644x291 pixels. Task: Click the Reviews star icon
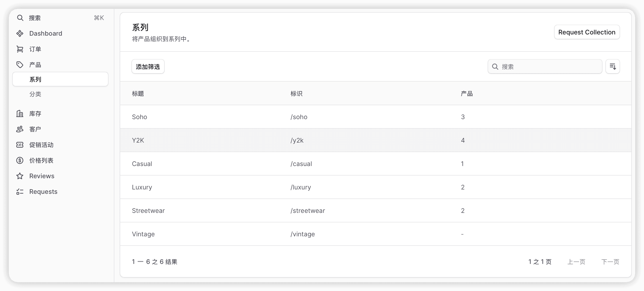coord(20,176)
